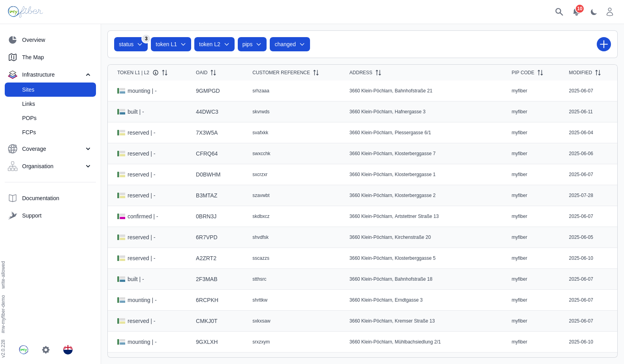
Task: Toggle dark mode moon icon
Action: [594, 12]
